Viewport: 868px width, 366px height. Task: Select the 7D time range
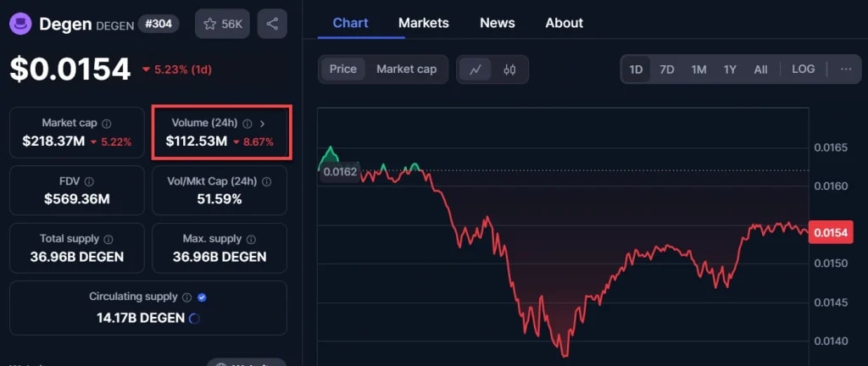tap(667, 69)
